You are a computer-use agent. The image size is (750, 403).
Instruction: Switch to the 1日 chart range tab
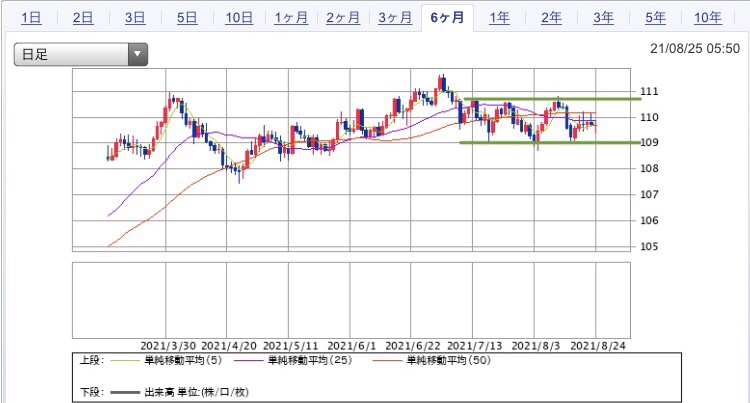coord(31,18)
